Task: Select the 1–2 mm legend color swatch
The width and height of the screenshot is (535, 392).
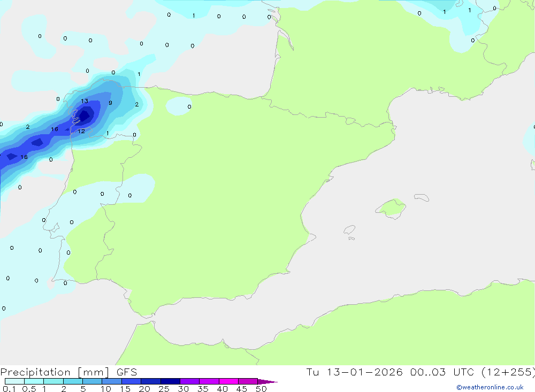Action: tap(53, 381)
